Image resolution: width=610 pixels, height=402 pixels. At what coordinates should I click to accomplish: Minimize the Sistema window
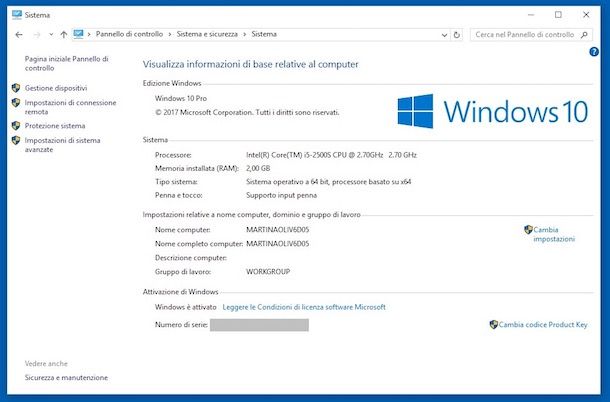[x=531, y=15]
